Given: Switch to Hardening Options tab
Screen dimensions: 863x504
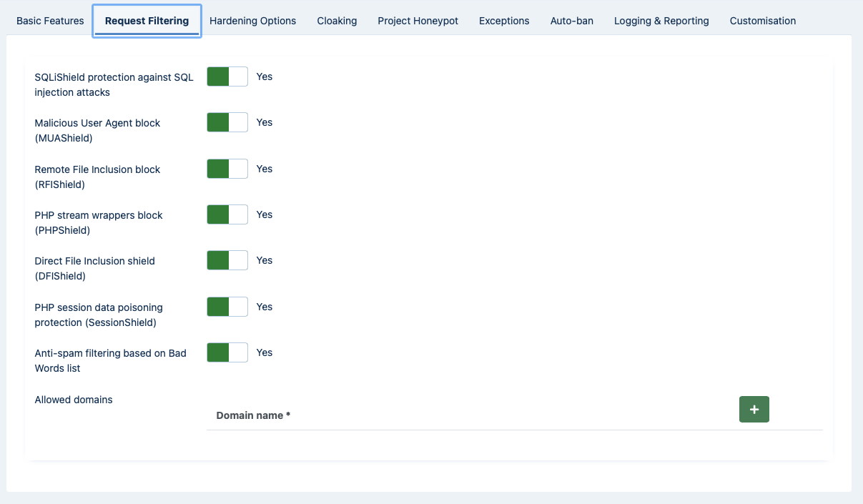Looking at the screenshot, I should pos(252,21).
